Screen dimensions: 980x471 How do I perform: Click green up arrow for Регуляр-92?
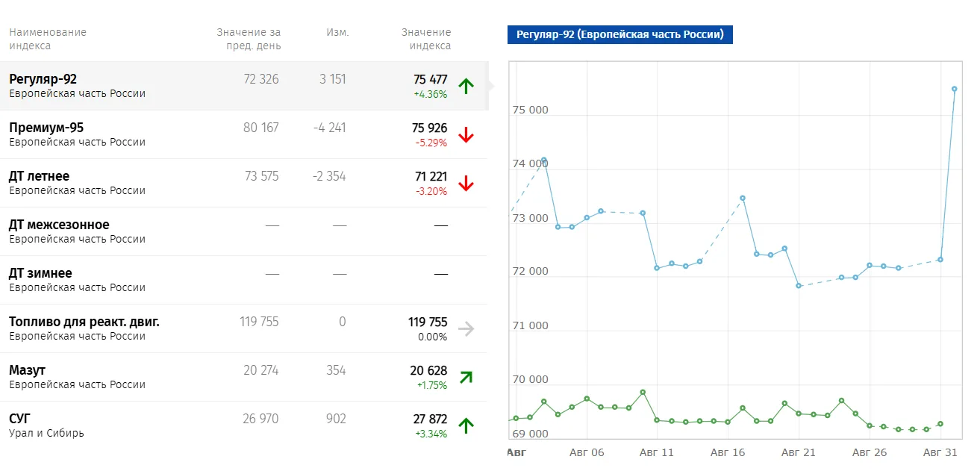(x=466, y=86)
